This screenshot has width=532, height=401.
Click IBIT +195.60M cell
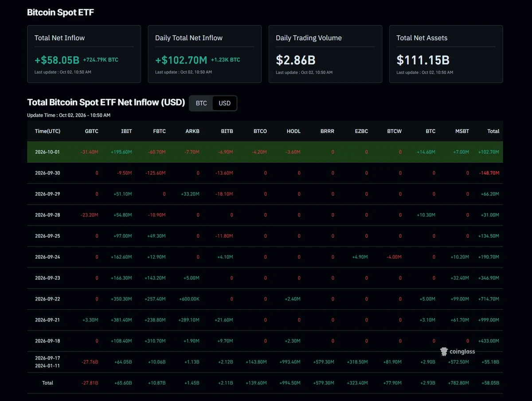[121, 152]
